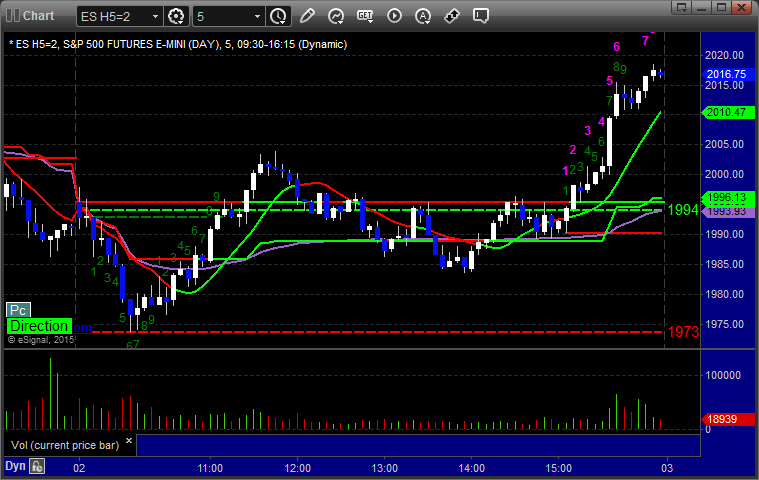Toggle the lock icon beside Dyn
Screen dimensions: 759x480
(x=37, y=466)
